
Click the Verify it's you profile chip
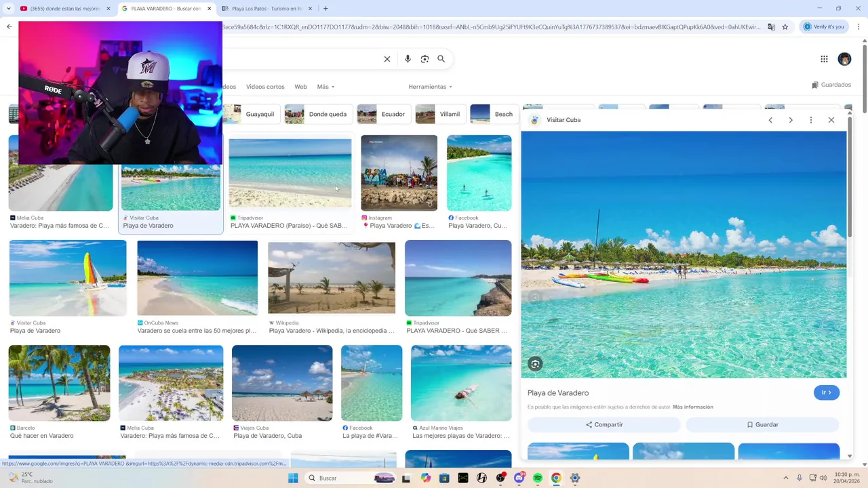pos(825,27)
